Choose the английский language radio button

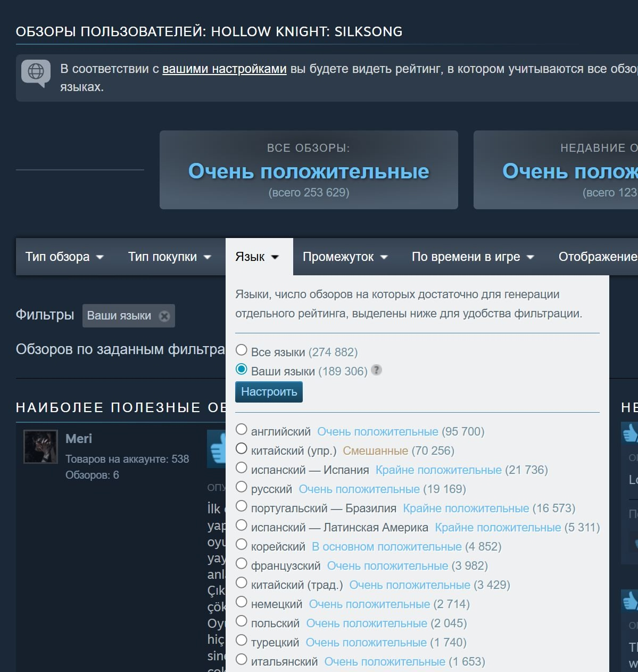tap(242, 429)
